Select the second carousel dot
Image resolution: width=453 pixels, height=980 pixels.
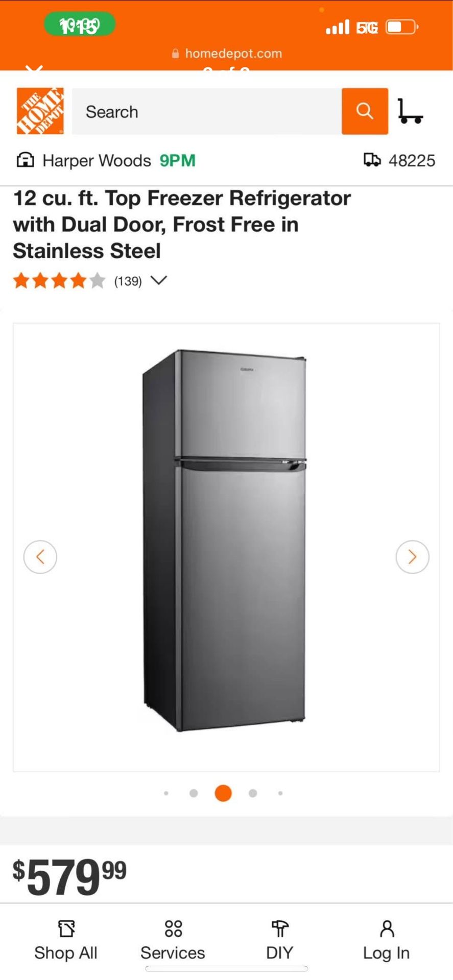(194, 793)
